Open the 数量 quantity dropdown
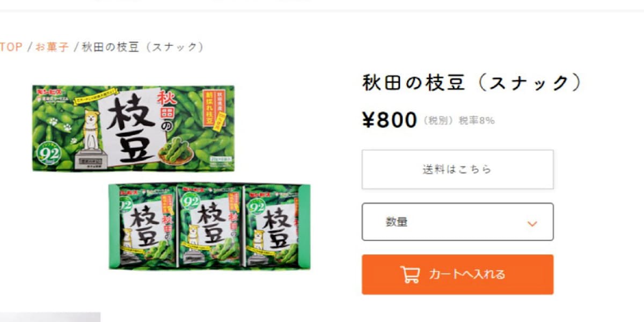This screenshot has height=322, width=644. (x=458, y=222)
